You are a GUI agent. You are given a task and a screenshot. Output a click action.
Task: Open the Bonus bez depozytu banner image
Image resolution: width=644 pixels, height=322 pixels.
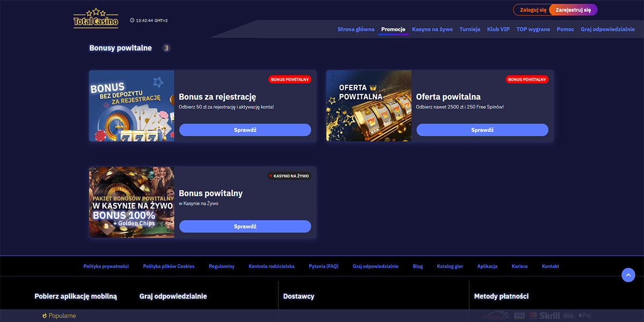click(x=131, y=106)
